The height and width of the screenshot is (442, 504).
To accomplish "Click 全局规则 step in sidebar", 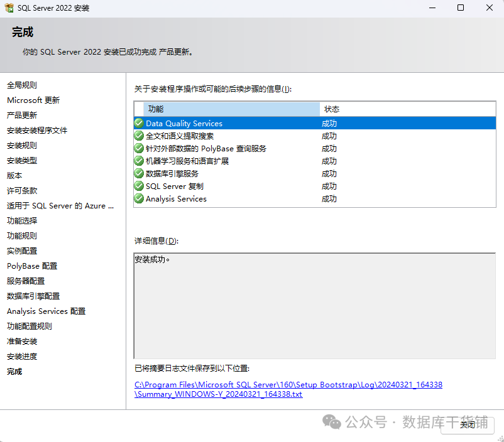I will pos(22,85).
